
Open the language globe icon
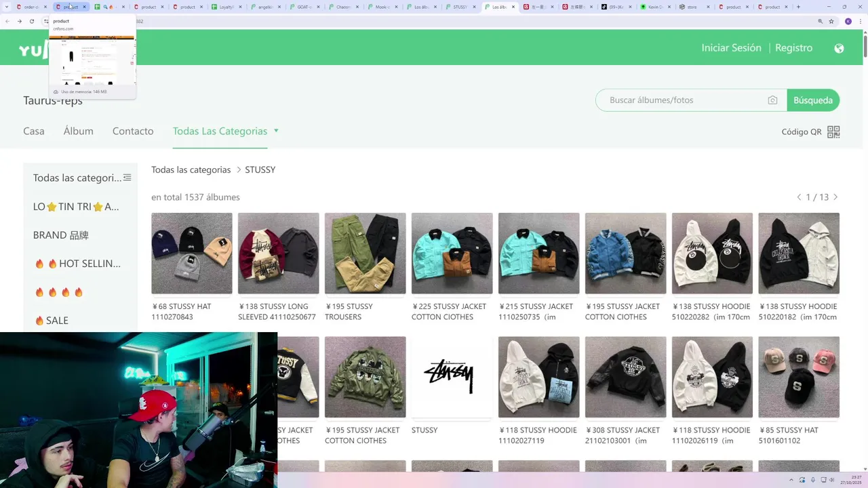click(839, 48)
